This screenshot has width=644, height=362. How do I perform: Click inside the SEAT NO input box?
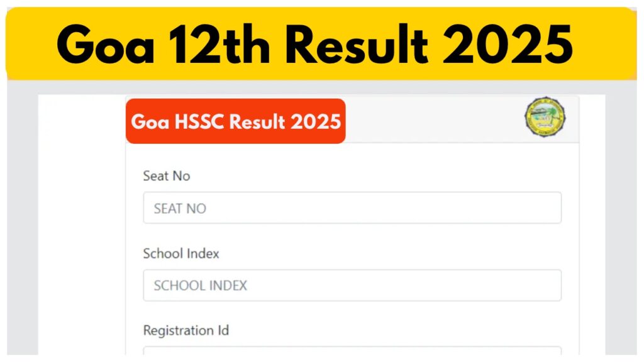tap(352, 207)
